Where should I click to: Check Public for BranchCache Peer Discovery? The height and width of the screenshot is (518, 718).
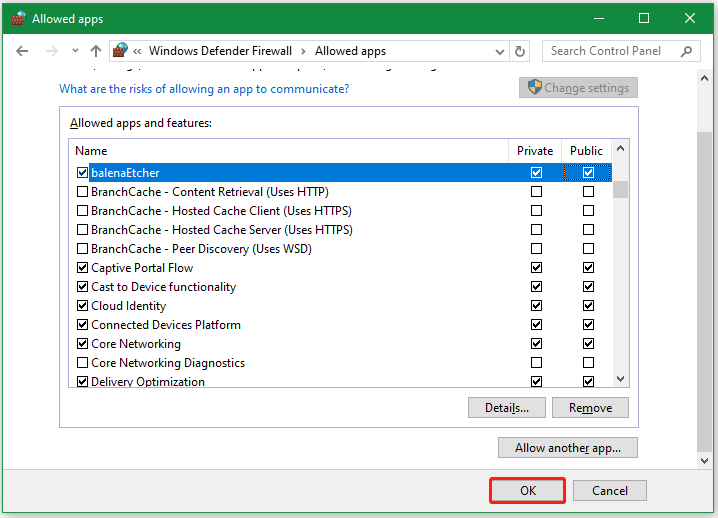click(588, 249)
